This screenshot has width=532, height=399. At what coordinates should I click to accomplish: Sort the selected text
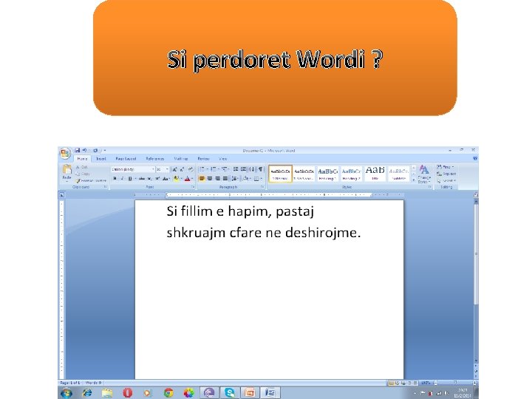[x=251, y=169]
